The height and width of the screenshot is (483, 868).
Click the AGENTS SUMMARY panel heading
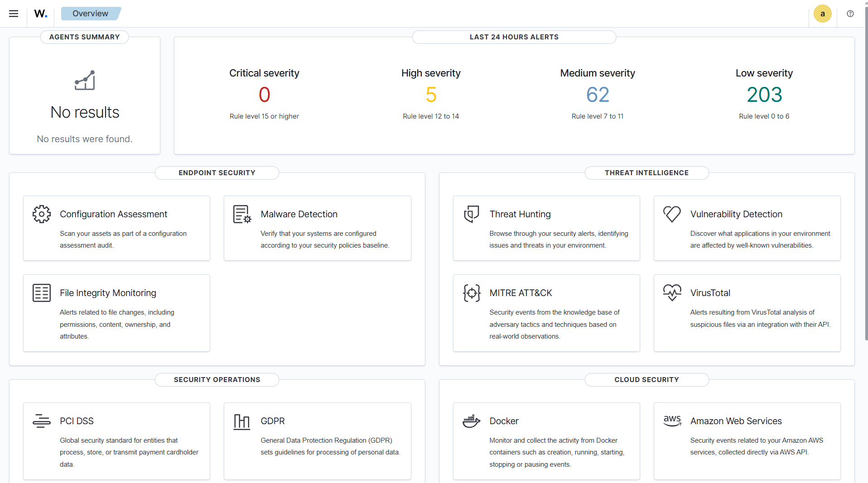pos(85,37)
